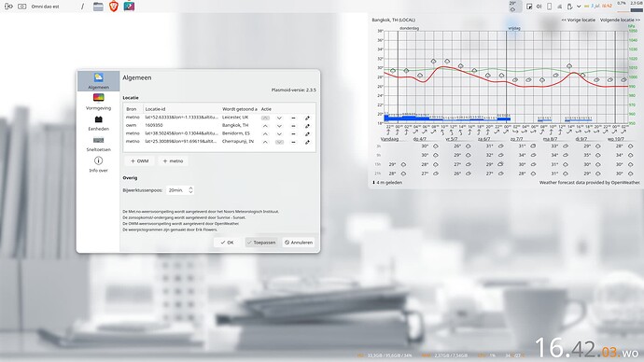Move Bangkok, TH location down
Viewport: 644px width, 362px height.
279,126
